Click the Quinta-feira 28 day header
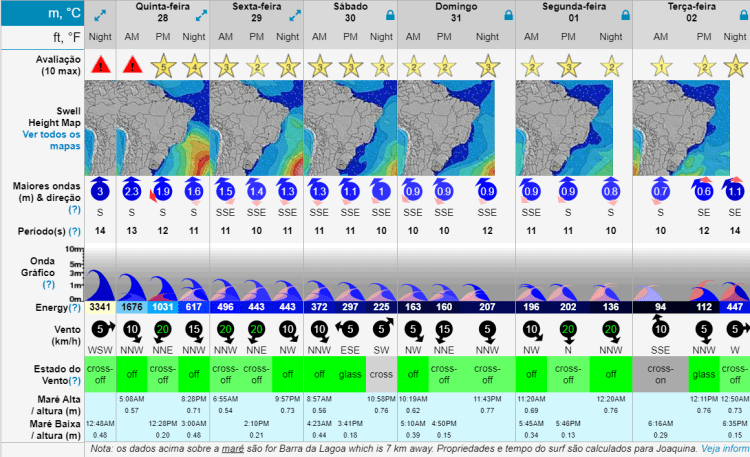Screen dimensions: 750x457 [163, 12]
